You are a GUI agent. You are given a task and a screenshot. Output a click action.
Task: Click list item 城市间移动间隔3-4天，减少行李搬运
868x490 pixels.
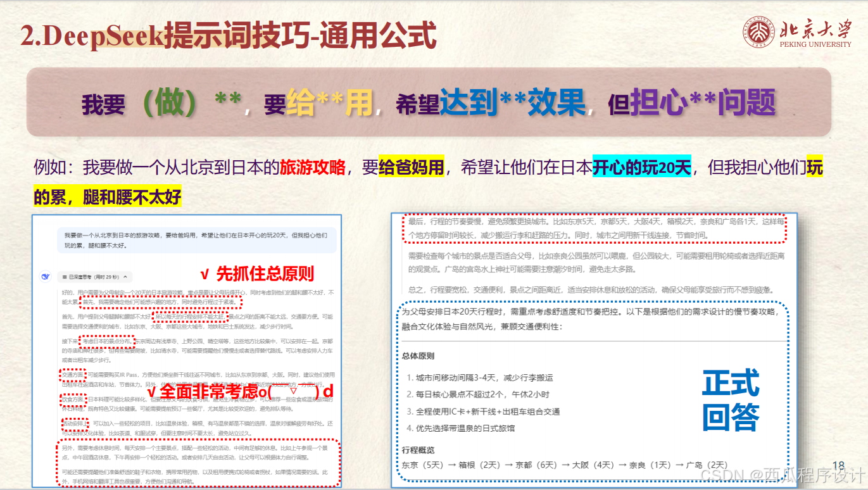click(x=481, y=378)
